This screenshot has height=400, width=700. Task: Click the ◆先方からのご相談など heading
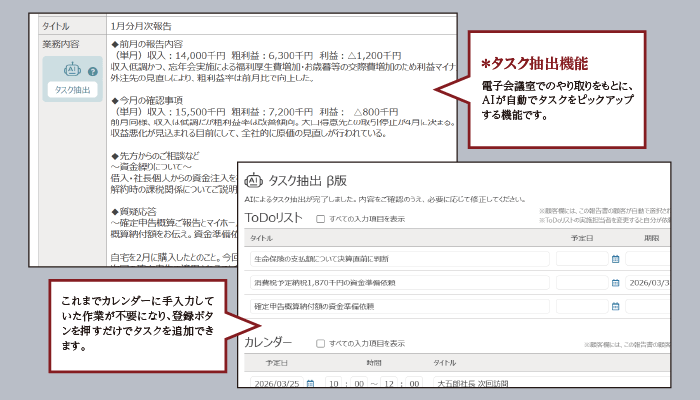click(x=155, y=156)
